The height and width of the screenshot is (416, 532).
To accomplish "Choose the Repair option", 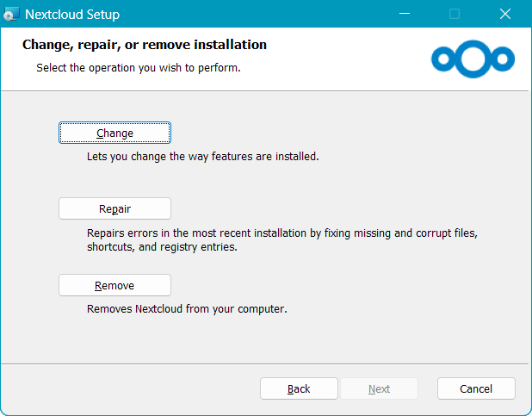I will coord(114,208).
